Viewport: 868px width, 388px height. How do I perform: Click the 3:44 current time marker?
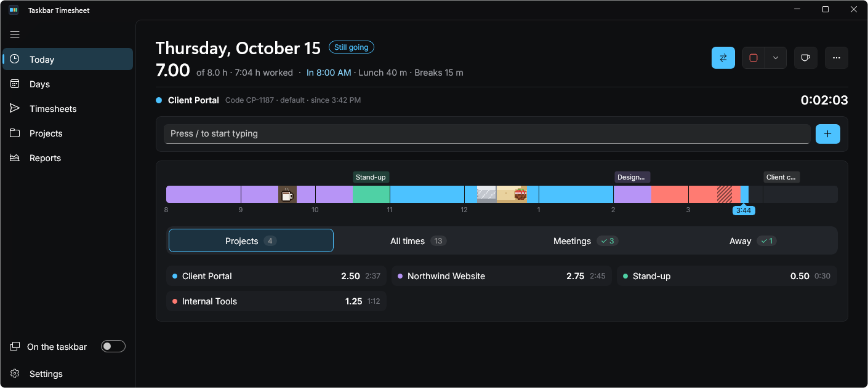point(744,210)
